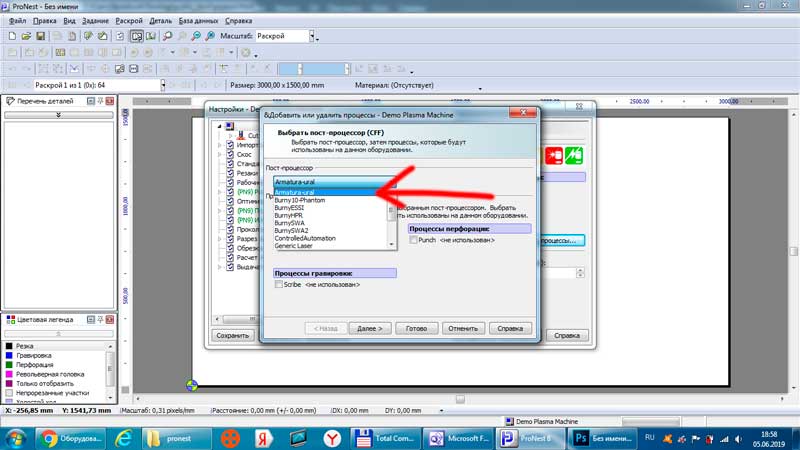Click the red icon in settings dialog
The image size is (800, 450).
pyautogui.click(x=554, y=156)
